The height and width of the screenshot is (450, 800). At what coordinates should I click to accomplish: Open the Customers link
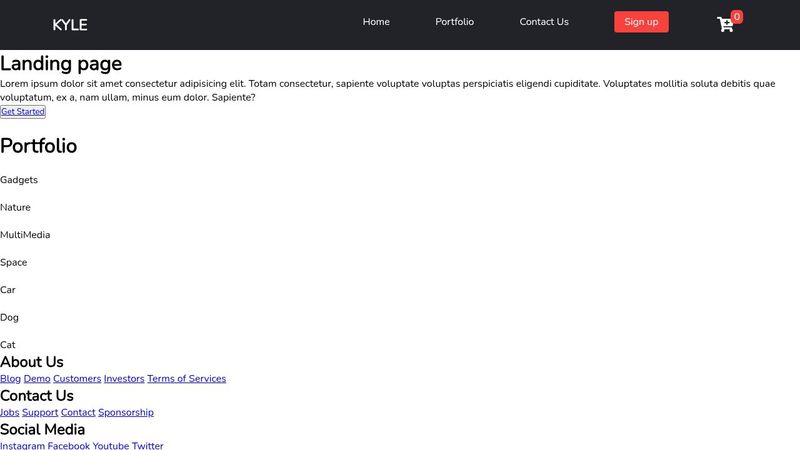coord(77,379)
